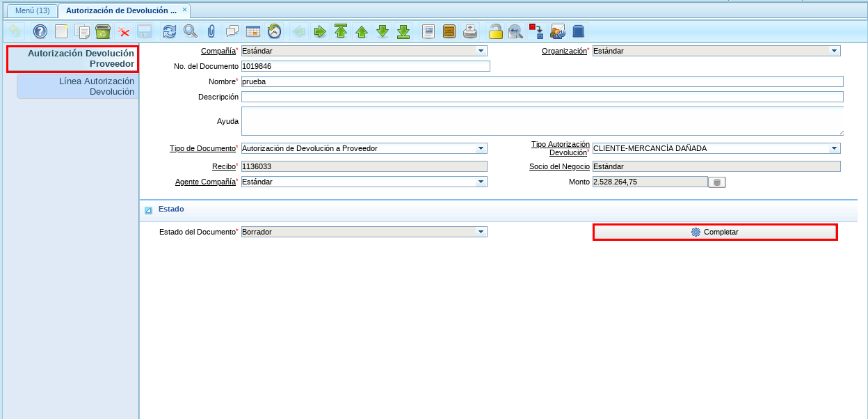Select the Autorización de Devolución window tab
This screenshot has width=868, height=419.
(x=121, y=10)
